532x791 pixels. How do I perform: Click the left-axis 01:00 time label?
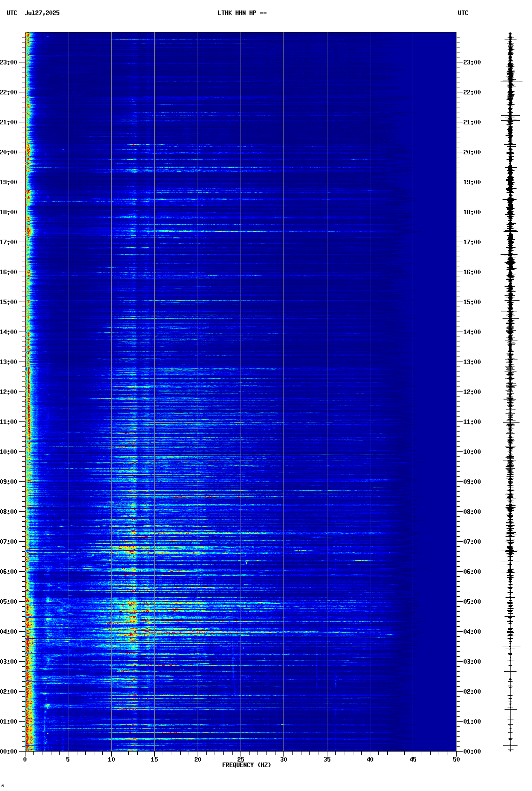[8, 722]
